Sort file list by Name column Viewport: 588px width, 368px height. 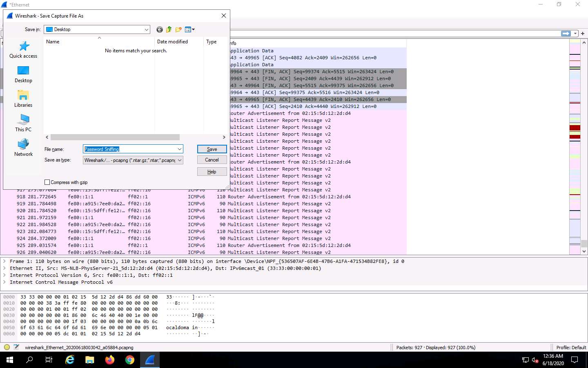tap(99, 42)
